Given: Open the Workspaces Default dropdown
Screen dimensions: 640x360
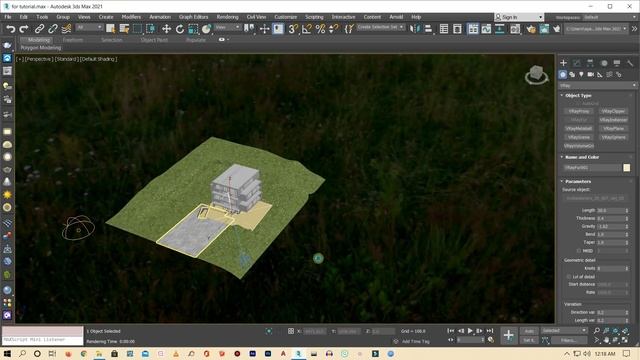Looking at the screenshot, I should point(610,17).
